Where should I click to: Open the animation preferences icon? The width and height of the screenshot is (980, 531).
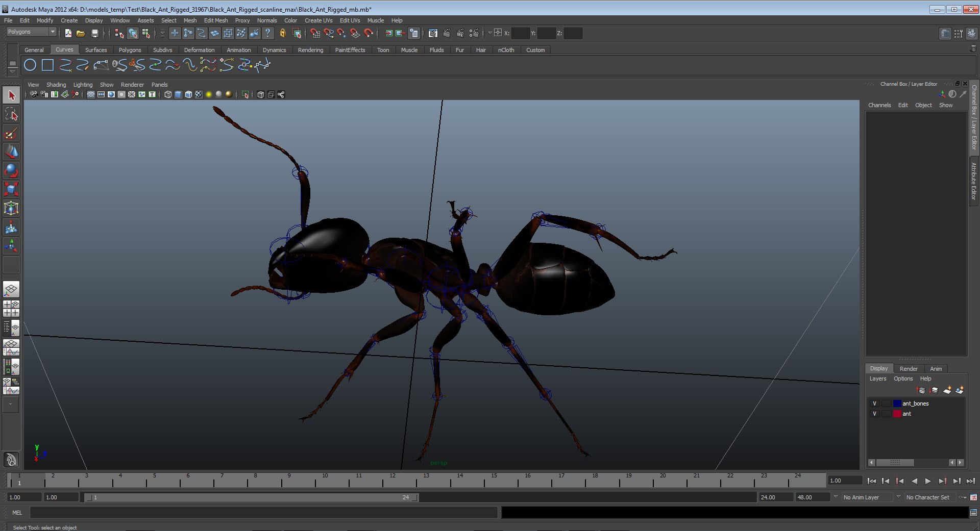coord(973,497)
